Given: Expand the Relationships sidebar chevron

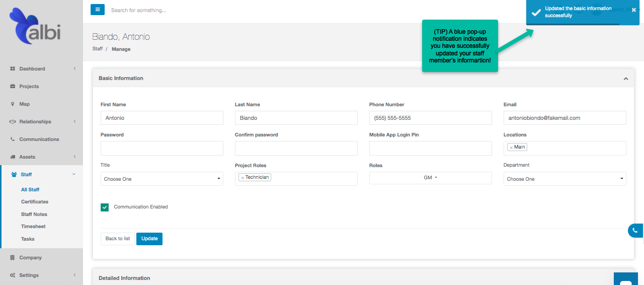Looking at the screenshot, I should pyautogui.click(x=74, y=121).
